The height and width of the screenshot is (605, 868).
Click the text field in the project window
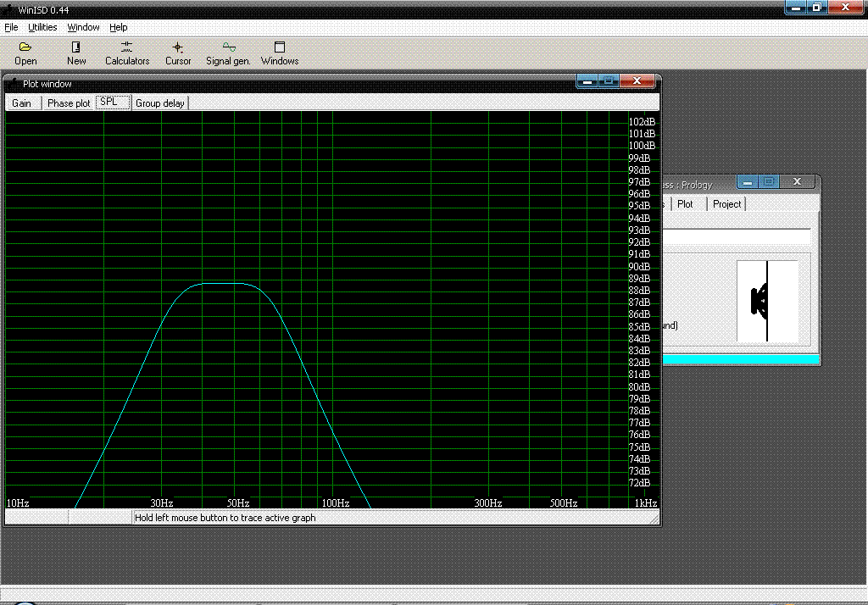736,236
